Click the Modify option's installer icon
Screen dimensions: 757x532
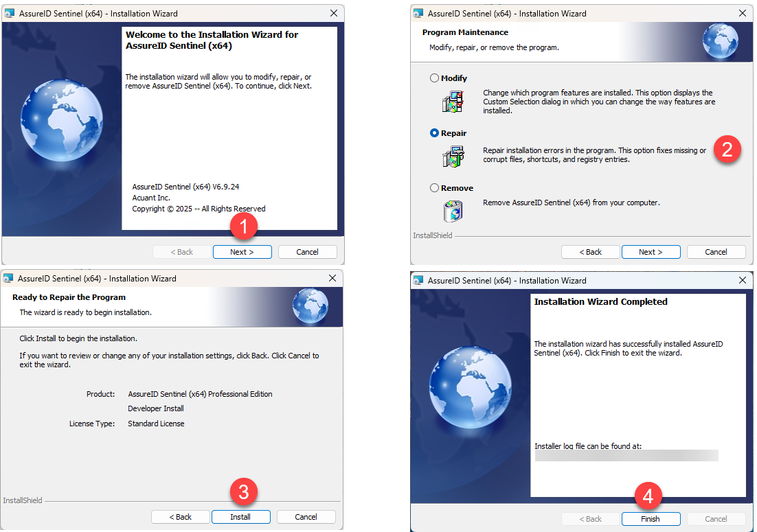[453, 102]
